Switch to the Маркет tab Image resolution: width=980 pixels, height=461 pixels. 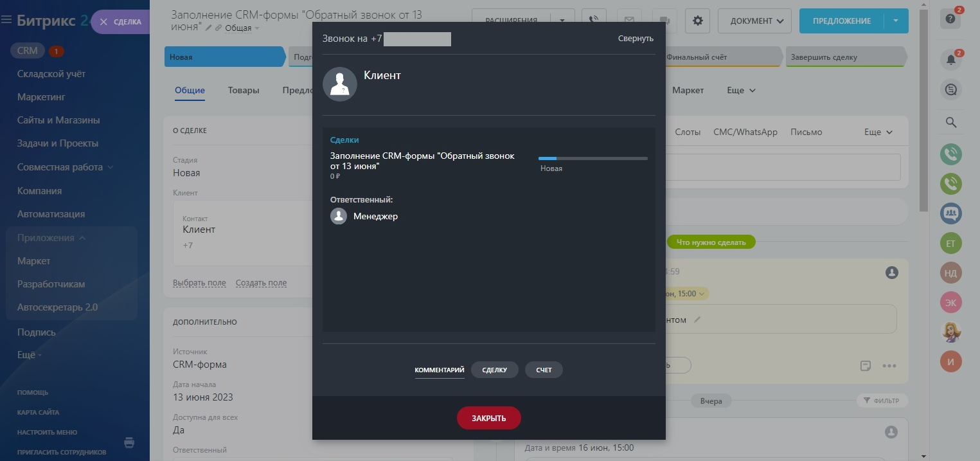(688, 90)
